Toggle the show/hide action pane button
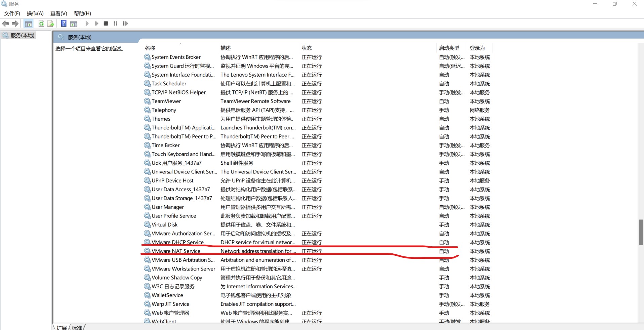 click(x=73, y=23)
